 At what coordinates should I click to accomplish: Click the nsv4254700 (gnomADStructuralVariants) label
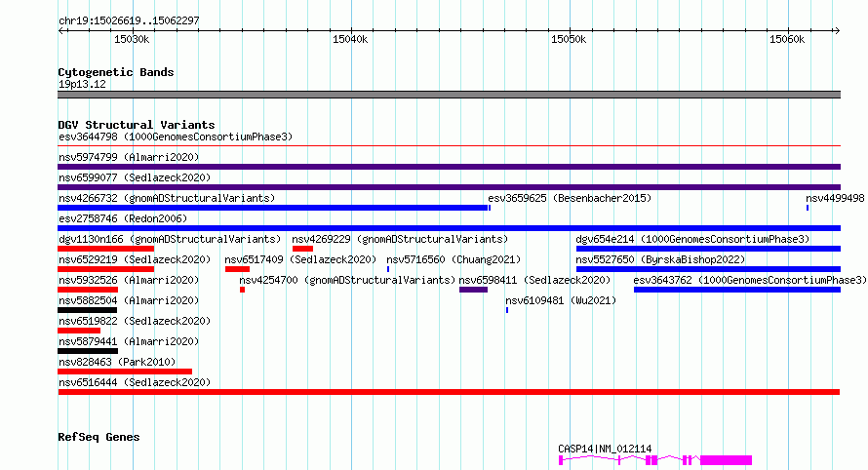coord(347,280)
